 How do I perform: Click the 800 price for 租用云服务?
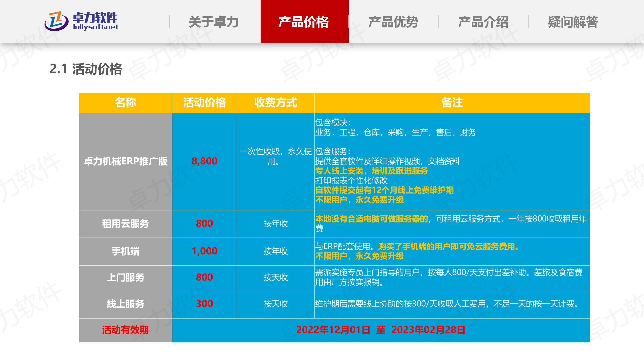tap(205, 223)
